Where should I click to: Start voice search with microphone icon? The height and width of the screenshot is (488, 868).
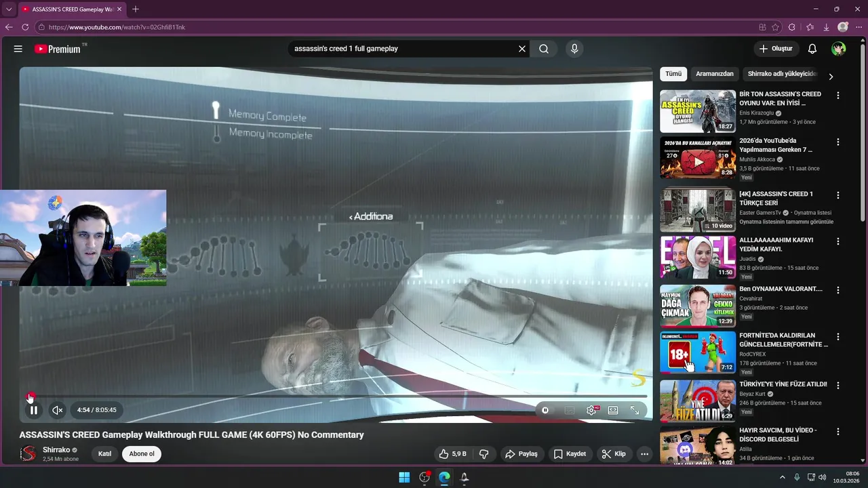574,49
